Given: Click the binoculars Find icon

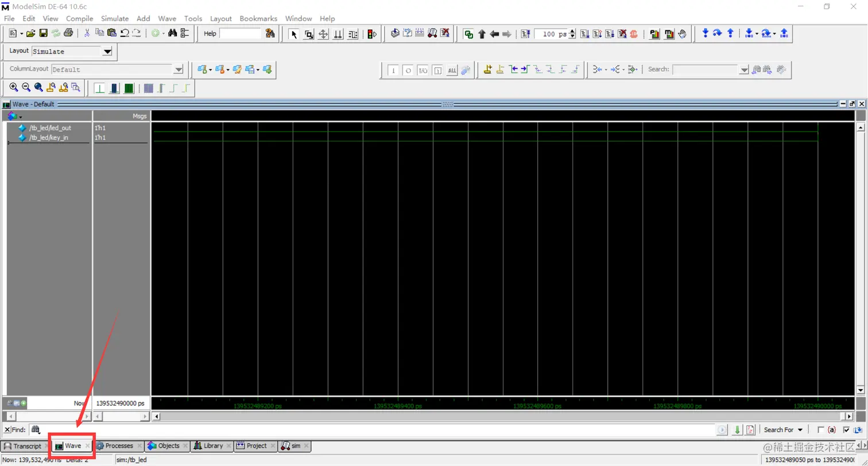Looking at the screenshot, I should tap(172, 34).
